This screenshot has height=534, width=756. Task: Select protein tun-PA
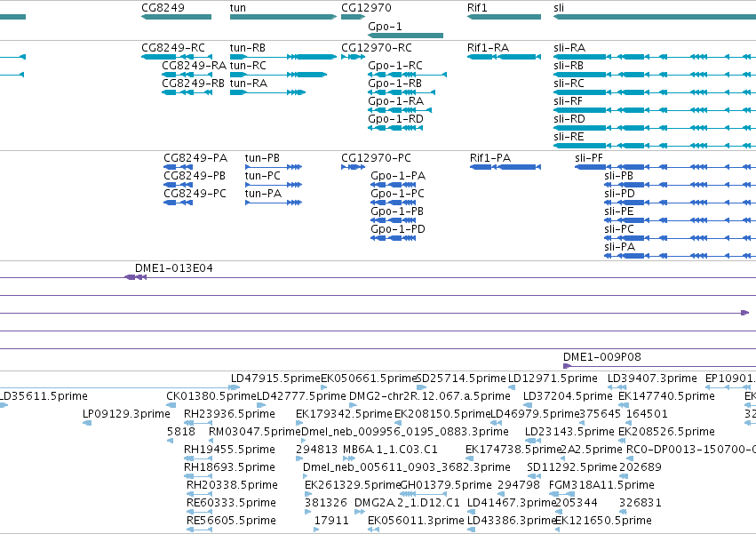[274, 203]
